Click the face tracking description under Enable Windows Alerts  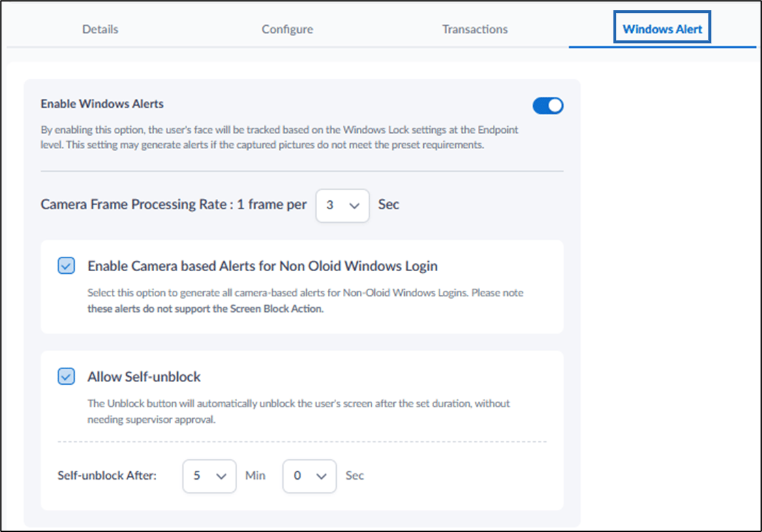pyautogui.click(x=279, y=138)
